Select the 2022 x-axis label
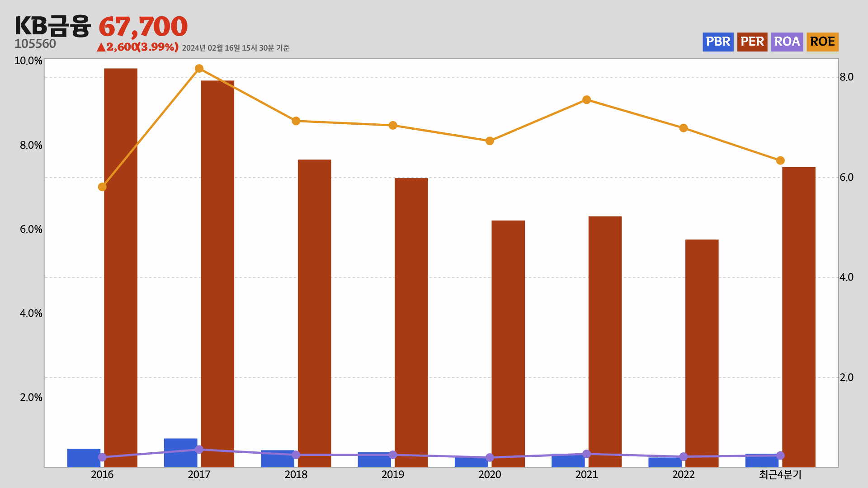This screenshot has width=868, height=488. click(x=684, y=475)
